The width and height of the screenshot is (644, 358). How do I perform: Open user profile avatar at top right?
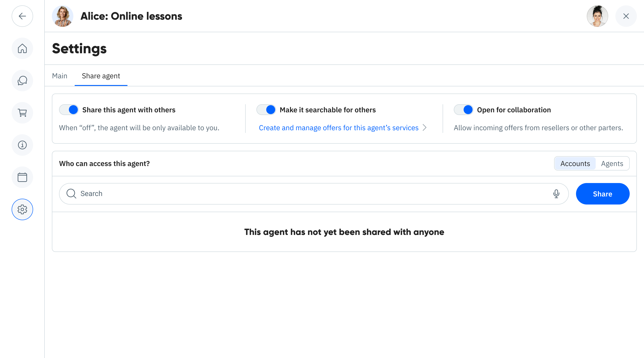597,16
